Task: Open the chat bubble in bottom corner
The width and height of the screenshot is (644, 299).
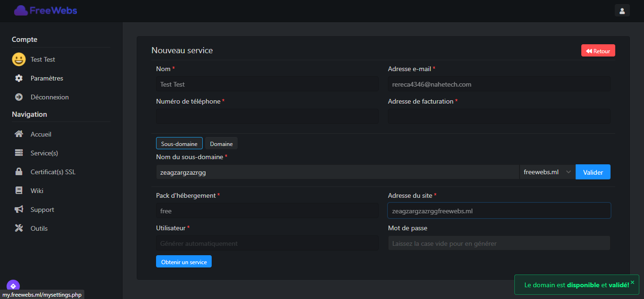Action: tap(13, 285)
